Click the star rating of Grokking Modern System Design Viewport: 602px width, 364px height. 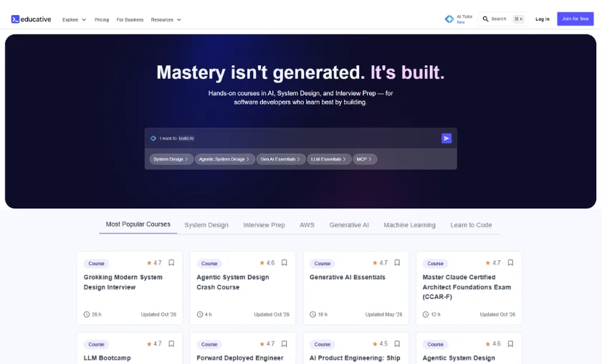(x=154, y=263)
